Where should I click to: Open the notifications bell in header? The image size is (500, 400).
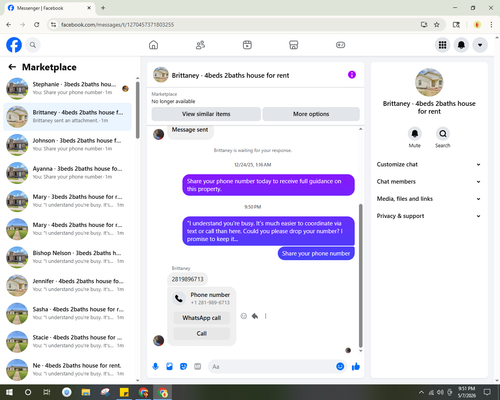(461, 45)
